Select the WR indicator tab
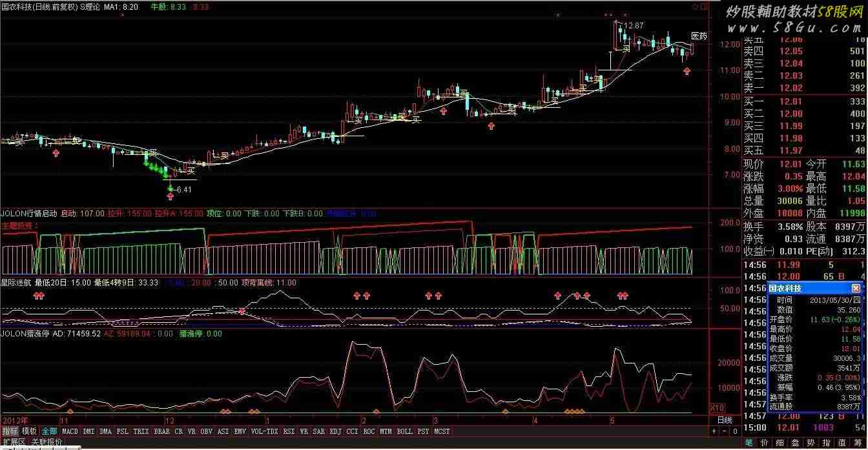The height and width of the screenshot is (450, 868). point(304,431)
